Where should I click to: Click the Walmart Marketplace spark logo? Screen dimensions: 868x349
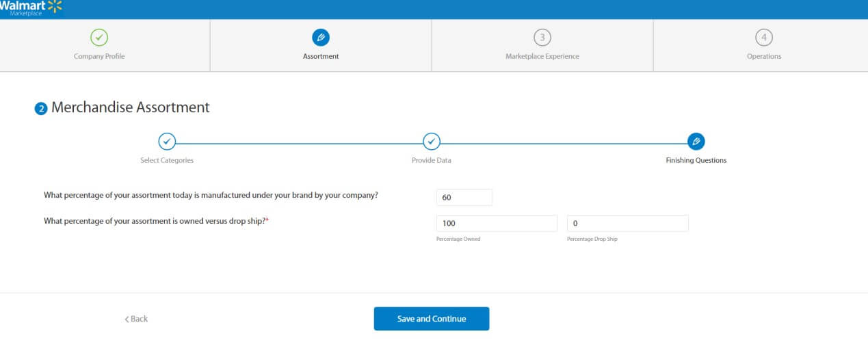[55, 6]
